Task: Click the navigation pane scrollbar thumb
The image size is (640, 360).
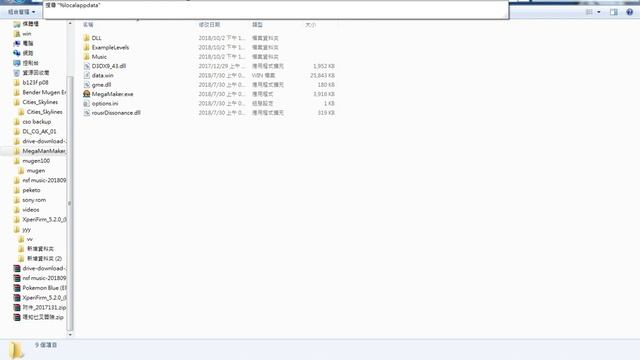Action: 70,203
